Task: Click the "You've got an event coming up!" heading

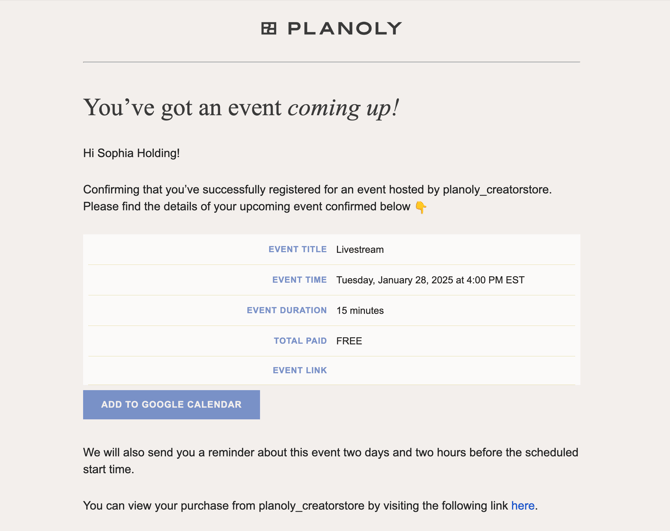Action: pyautogui.click(x=241, y=108)
